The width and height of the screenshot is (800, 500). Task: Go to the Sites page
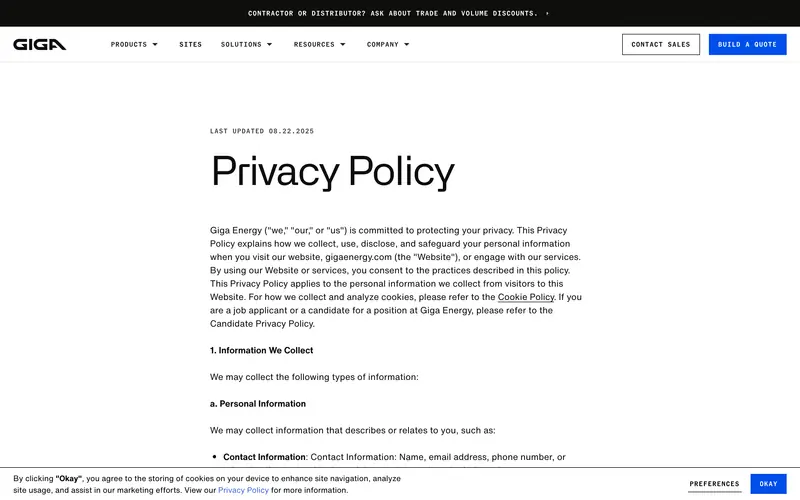click(x=190, y=45)
